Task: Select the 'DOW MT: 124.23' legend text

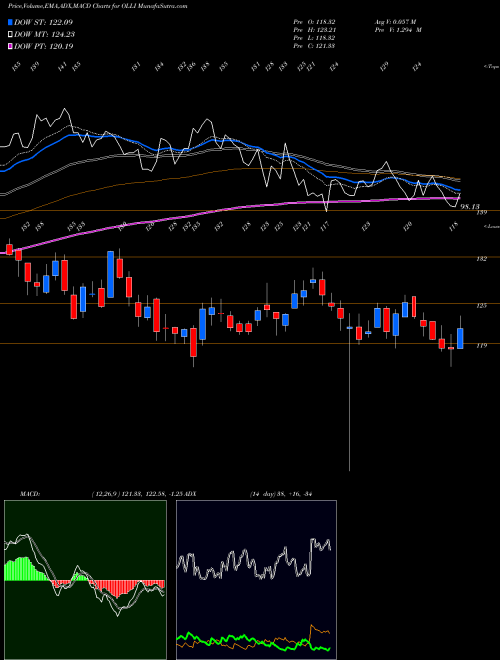Action: coord(45,34)
